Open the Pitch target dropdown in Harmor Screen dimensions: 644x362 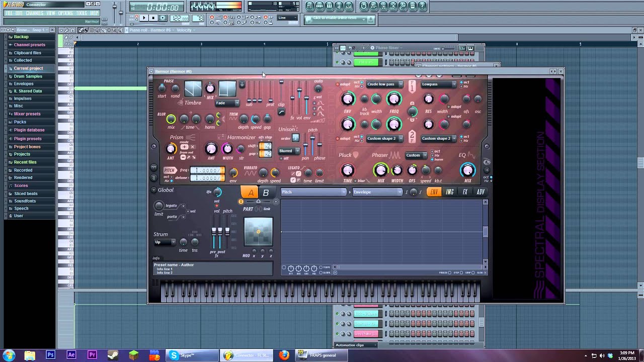(x=314, y=192)
